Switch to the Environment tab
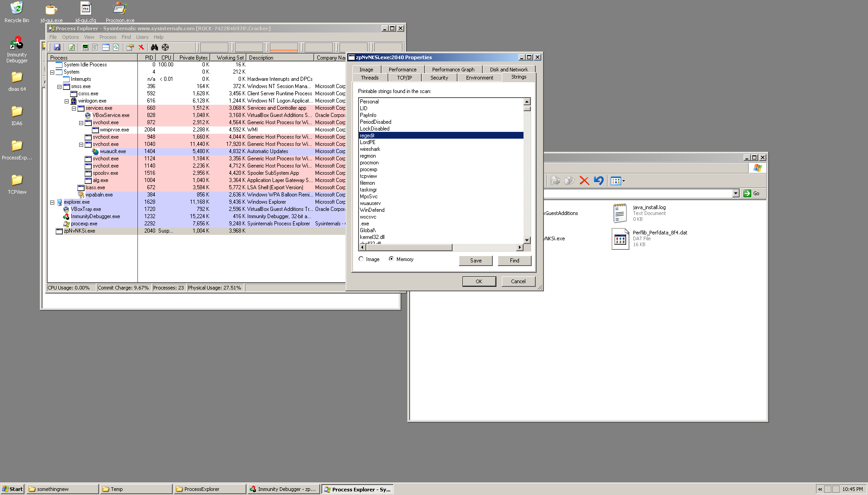This screenshot has height=495, width=868. pos(480,78)
